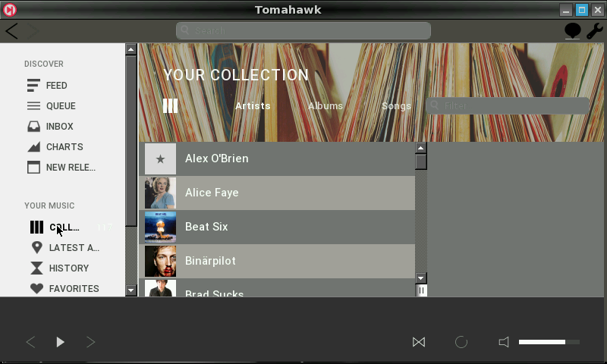Maximize the Tomahawk window

581,10
